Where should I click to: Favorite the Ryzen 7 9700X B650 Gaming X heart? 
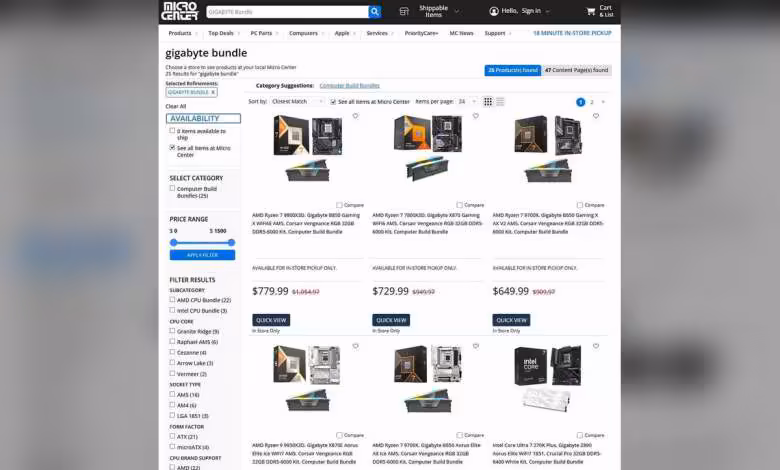click(596, 116)
